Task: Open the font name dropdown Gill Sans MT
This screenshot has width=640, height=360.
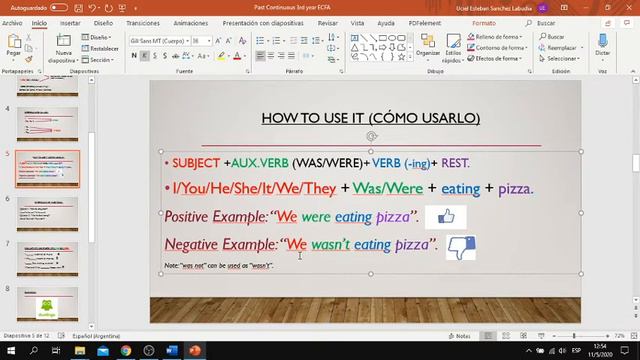Action: tap(187, 41)
